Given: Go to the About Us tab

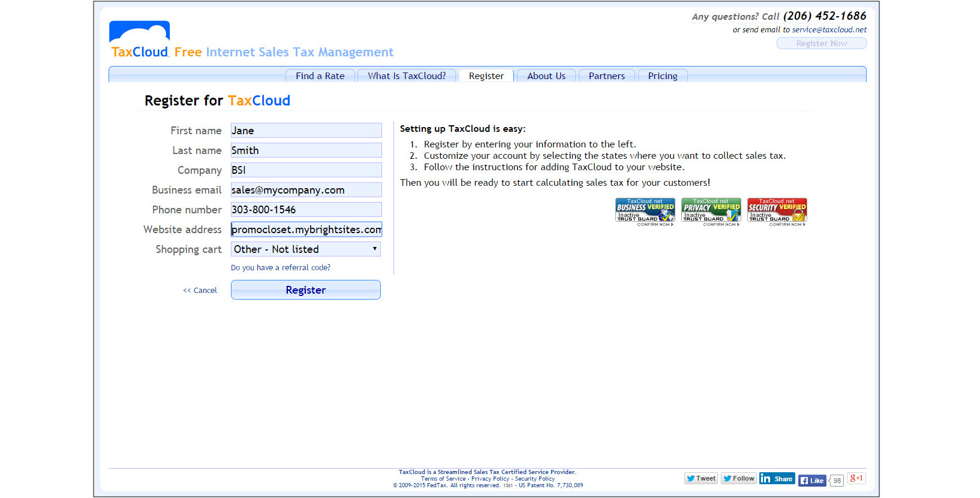Looking at the screenshot, I should [546, 76].
